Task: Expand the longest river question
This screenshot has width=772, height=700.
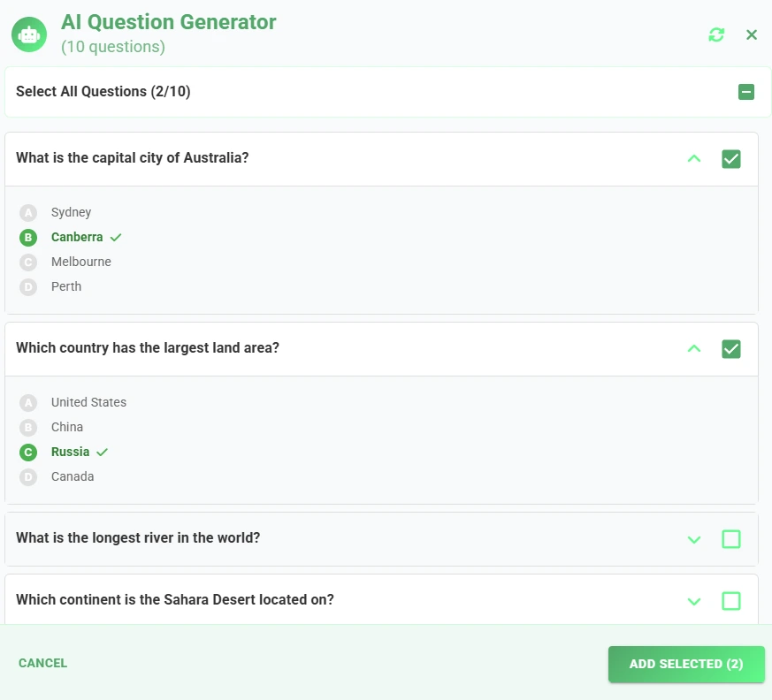Action: click(693, 540)
